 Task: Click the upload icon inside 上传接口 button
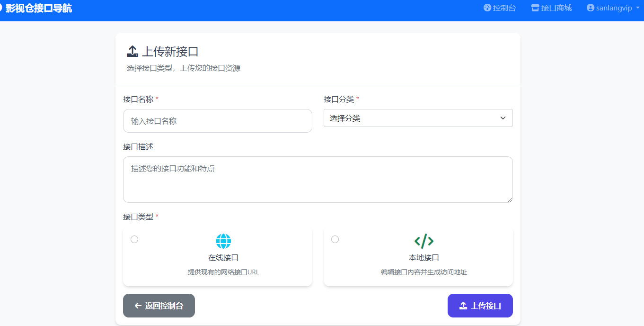463,306
